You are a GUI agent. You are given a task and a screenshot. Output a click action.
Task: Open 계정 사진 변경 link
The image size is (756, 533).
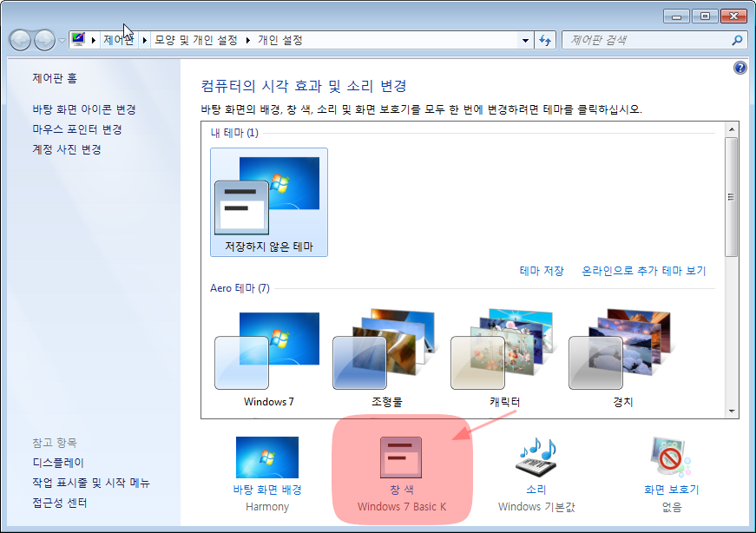[67, 149]
